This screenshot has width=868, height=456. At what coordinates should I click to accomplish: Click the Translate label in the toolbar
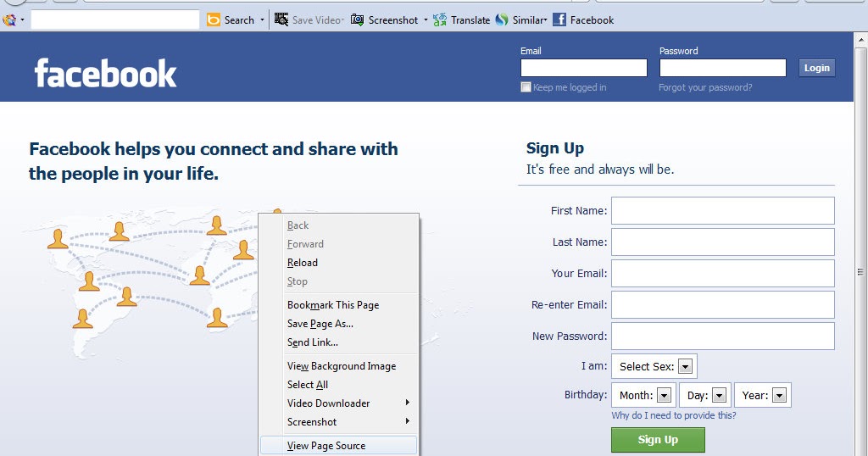tap(470, 20)
